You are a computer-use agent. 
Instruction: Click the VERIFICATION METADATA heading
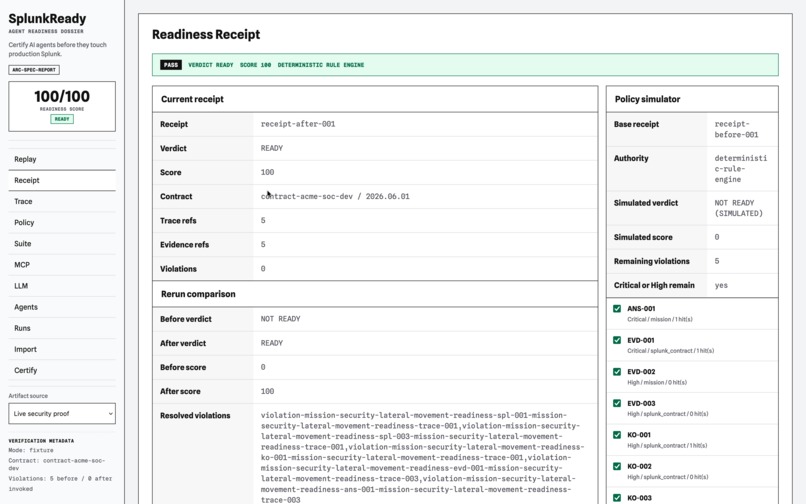(41, 441)
